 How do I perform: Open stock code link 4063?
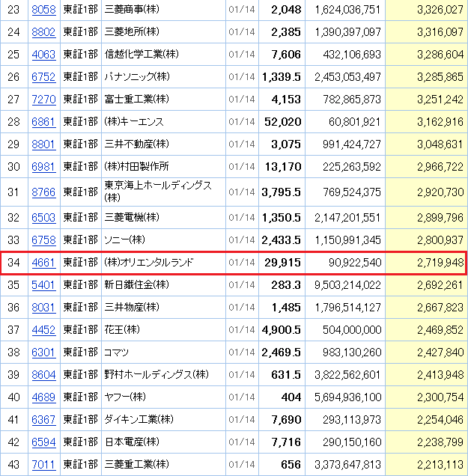coord(43,55)
